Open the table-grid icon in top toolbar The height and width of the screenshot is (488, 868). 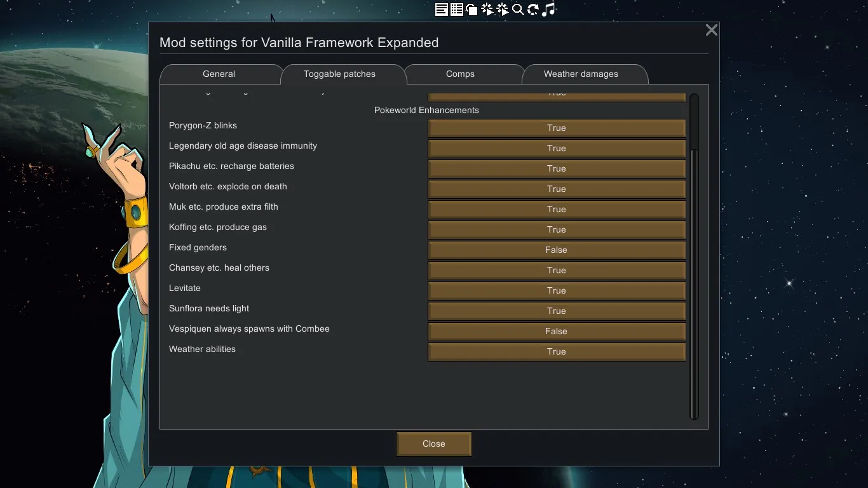456,10
